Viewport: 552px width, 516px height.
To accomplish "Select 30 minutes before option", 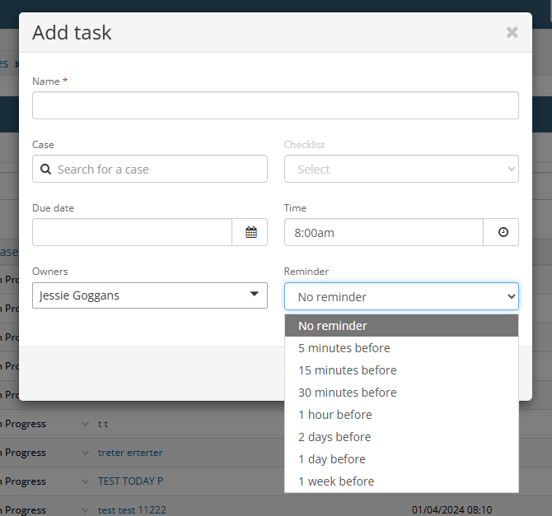I will (401, 392).
